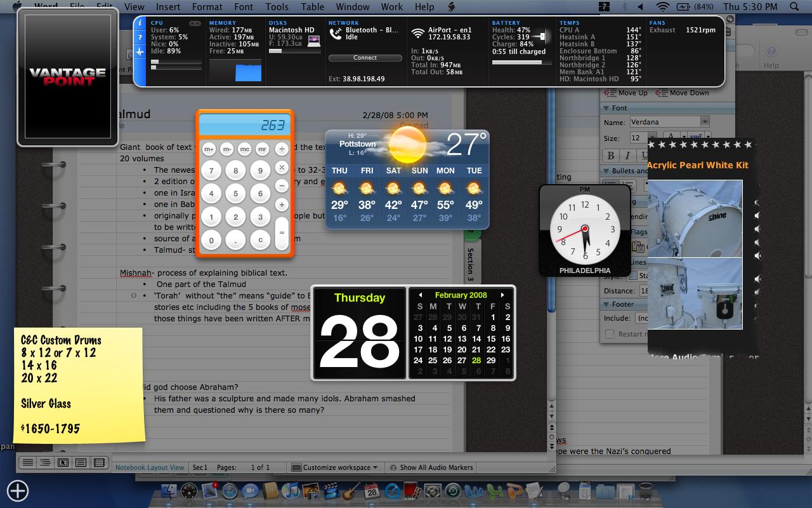
Task: Open the View menu
Action: click(134, 7)
